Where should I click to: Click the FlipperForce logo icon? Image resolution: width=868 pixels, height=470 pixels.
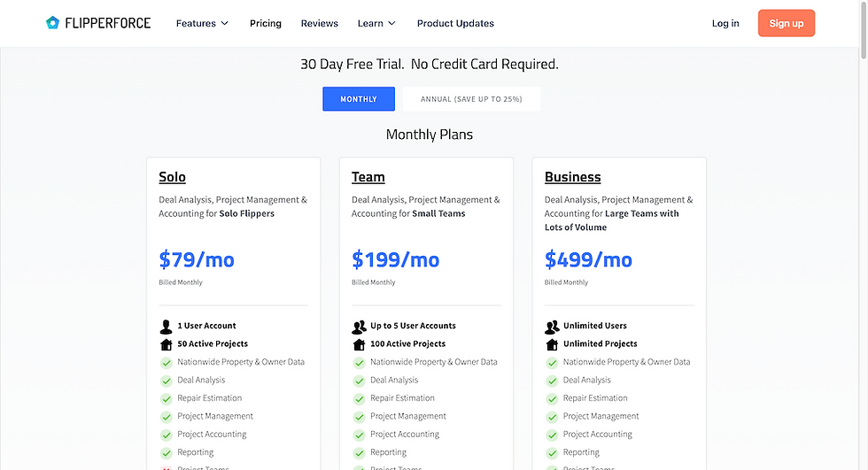(52, 23)
